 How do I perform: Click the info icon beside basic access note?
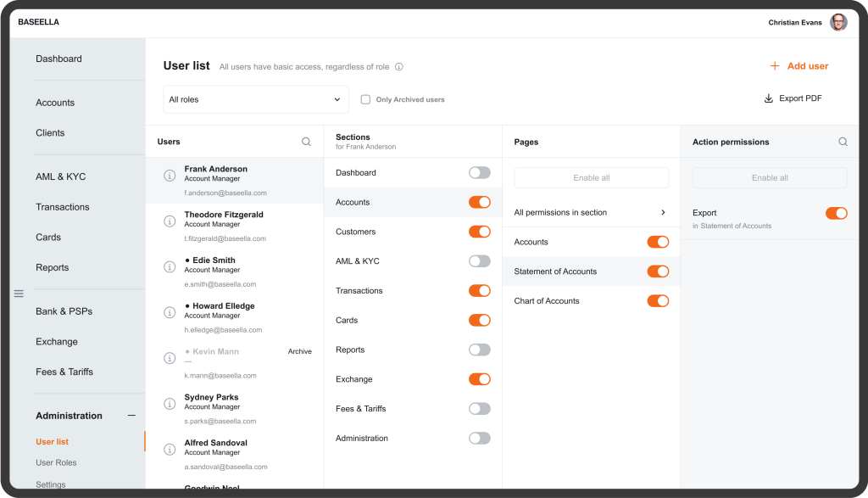click(x=398, y=65)
